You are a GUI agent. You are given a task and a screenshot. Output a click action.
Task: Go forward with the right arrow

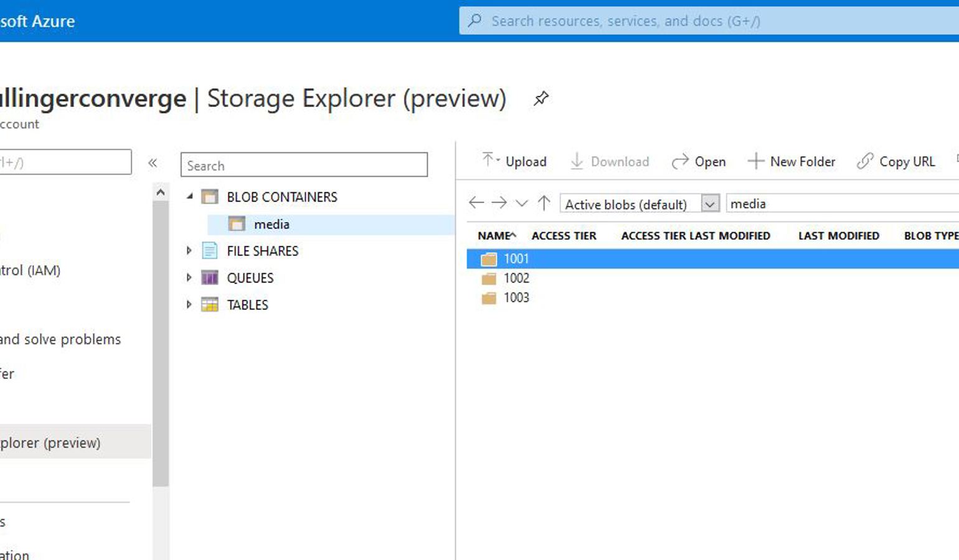pyautogui.click(x=499, y=203)
